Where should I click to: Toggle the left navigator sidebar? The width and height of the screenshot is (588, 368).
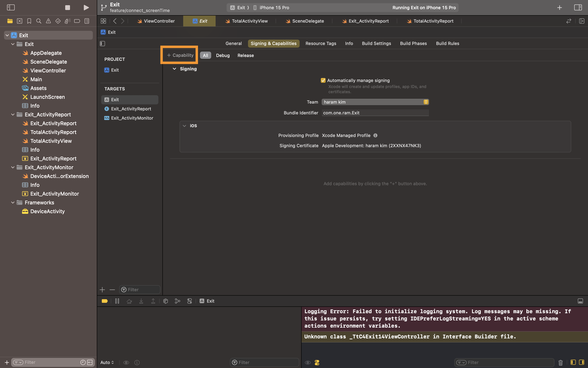11,8
